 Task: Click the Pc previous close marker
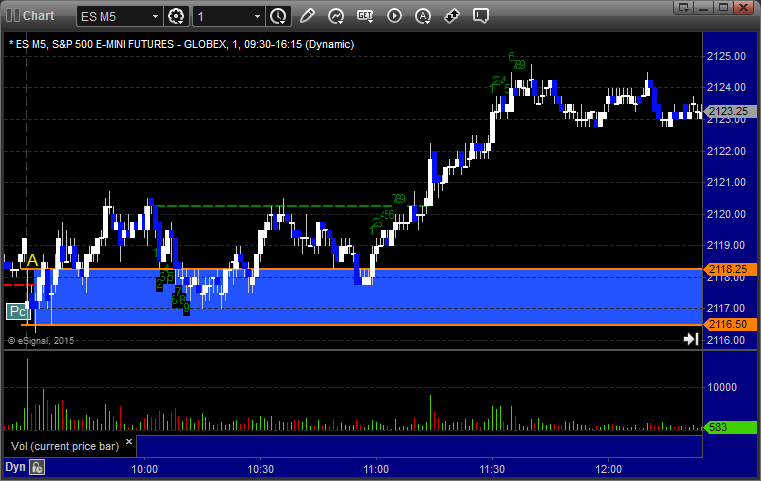click(18, 312)
